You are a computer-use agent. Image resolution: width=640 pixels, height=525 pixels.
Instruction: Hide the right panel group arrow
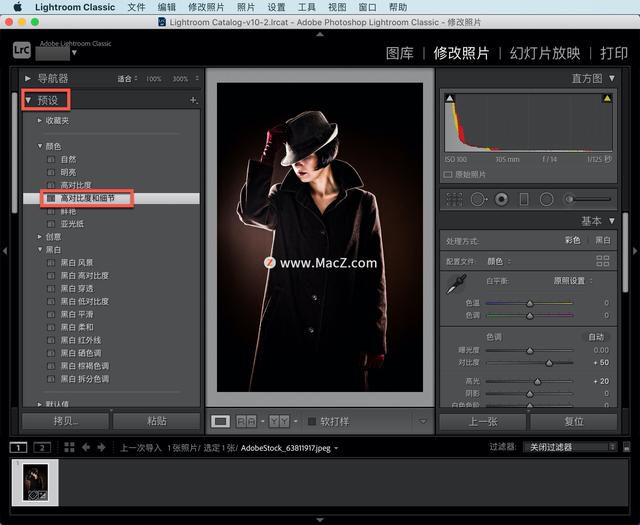pos(635,251)
